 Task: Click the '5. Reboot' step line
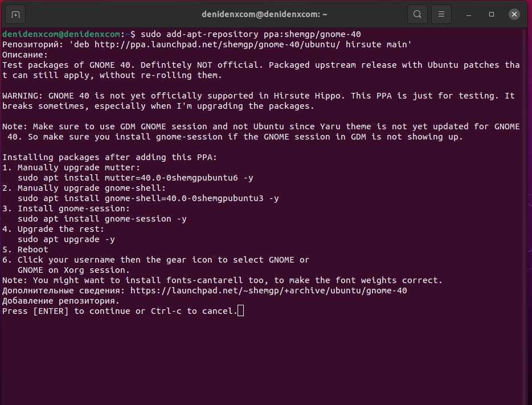tap(25, 249)
